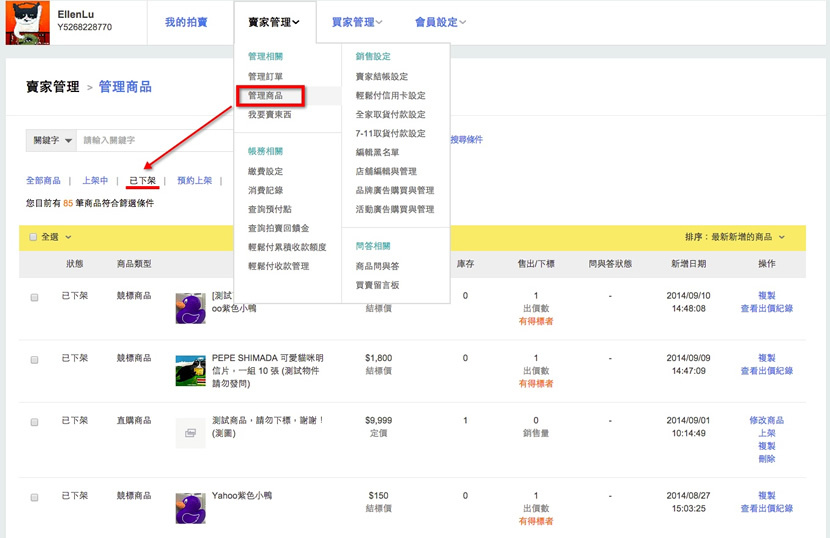Open 我的拍賣 navigation tab

coord(186,22)
